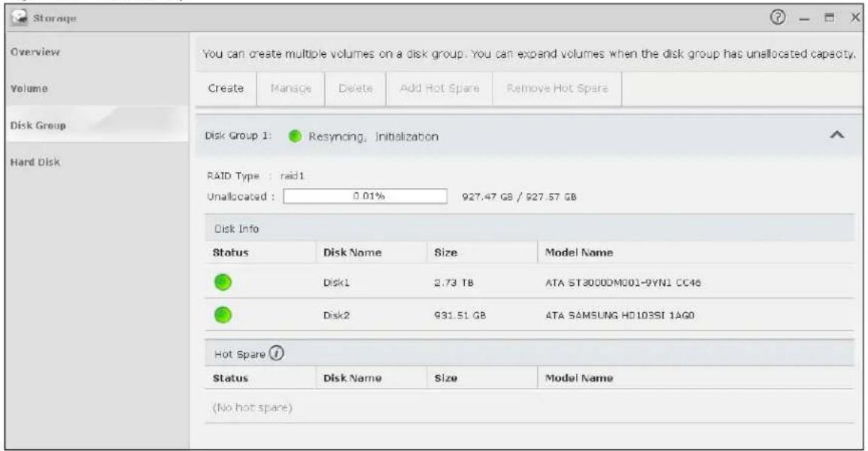The height and width of the screenshot is (451, 868).
Task: Maximize the Storage window
Action: [x=829, y=18]
